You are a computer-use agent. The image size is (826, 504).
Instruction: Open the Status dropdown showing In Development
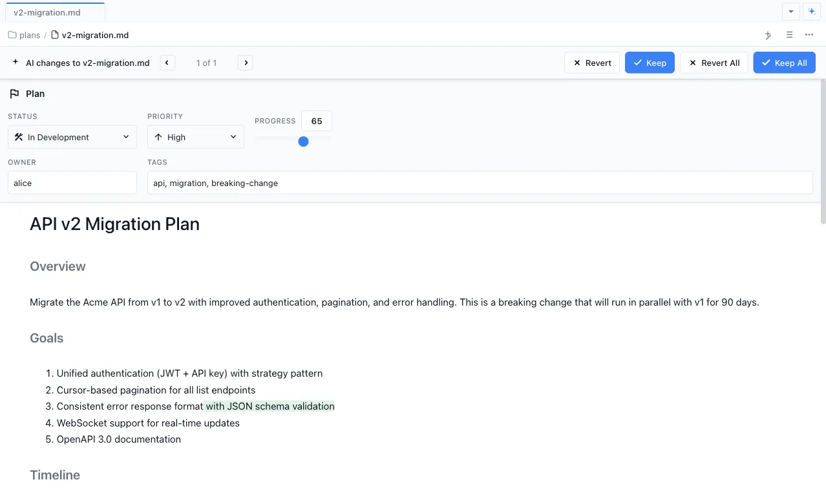coord(72,137)
